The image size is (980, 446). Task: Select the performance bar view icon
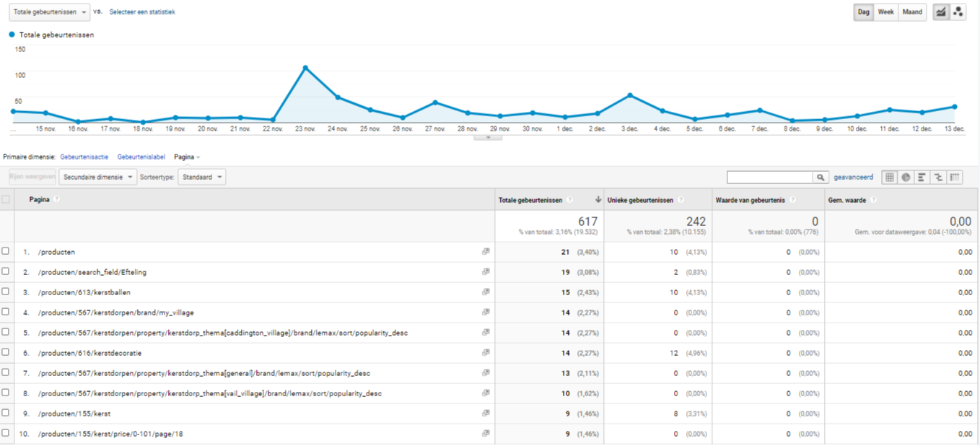click(922, 178)
